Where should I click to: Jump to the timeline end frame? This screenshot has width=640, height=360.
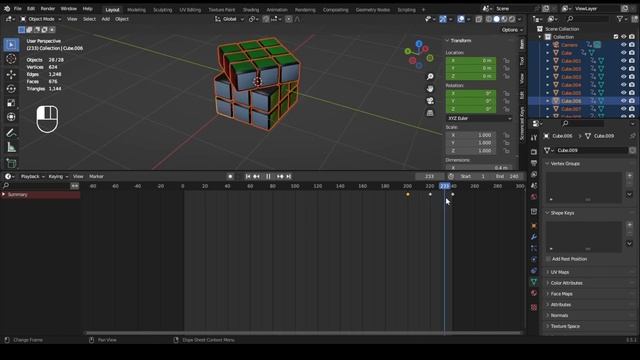point(289,176)
